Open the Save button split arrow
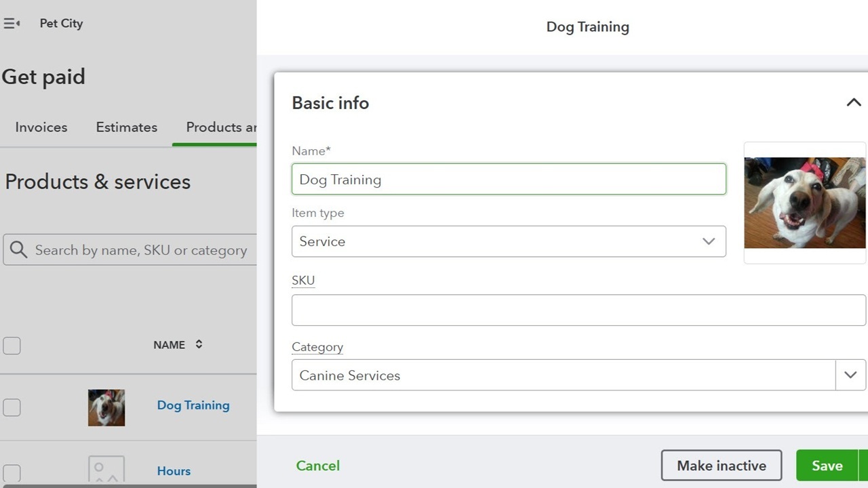The height and width of the screenshot is (488, 868). click(863, 466)
